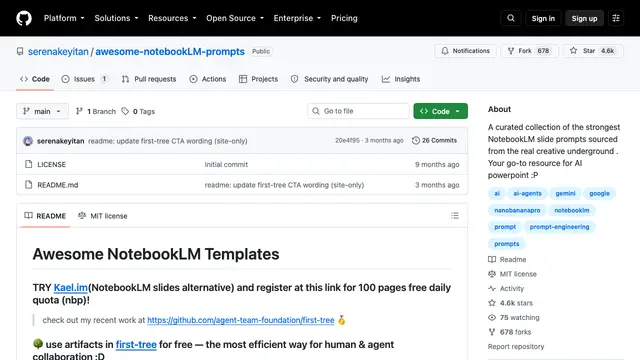Open the Pull requests tab

[149, 79]
